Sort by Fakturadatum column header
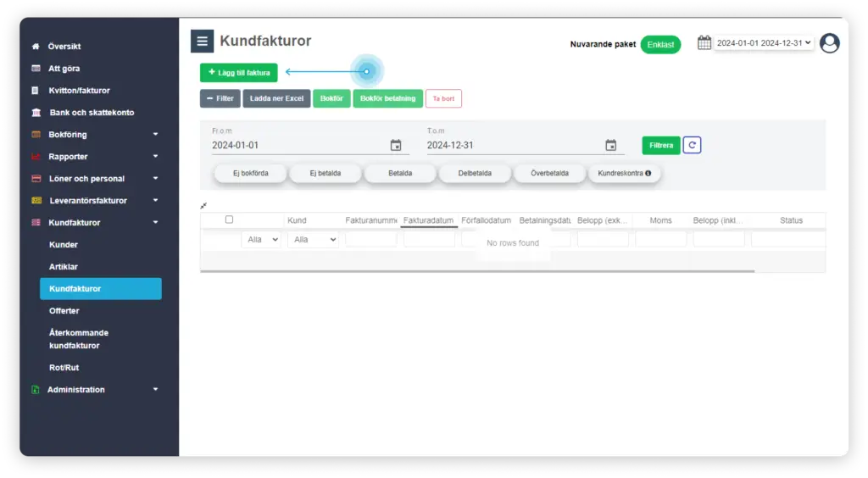The width and height of the screenshot is (868, 478). 428,220
